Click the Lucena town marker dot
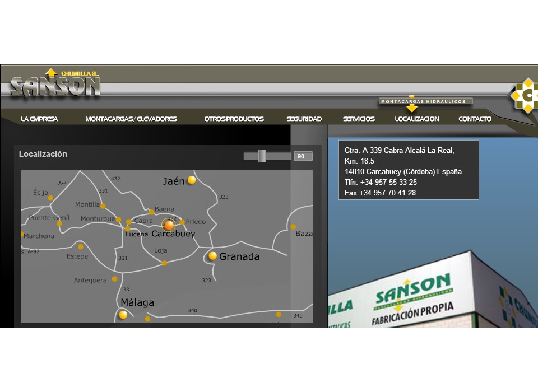Screen dimensions: 538x392 127,228
